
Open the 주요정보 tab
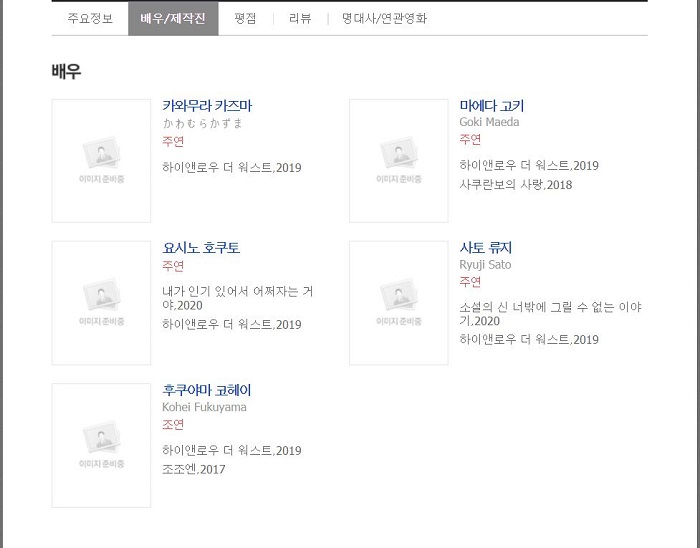90,19
